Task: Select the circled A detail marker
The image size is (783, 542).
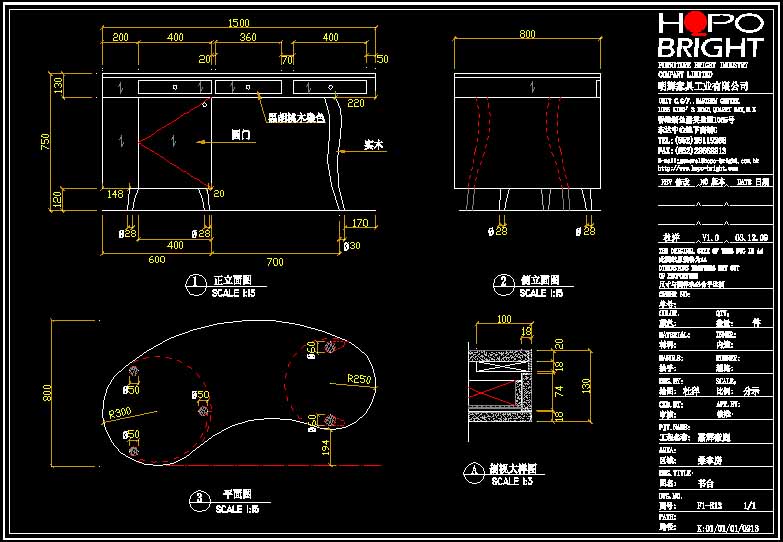Action: [473, 474]
